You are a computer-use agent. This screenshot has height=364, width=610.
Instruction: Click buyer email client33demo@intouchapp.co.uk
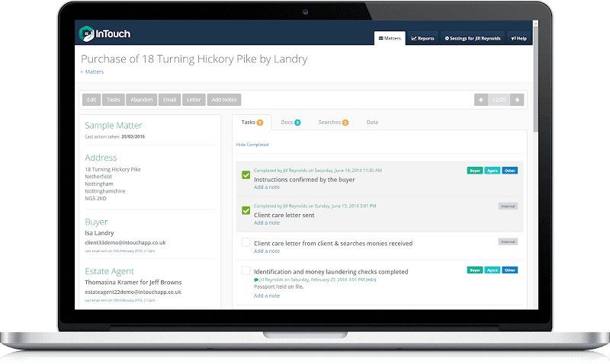tap(125, 243)
